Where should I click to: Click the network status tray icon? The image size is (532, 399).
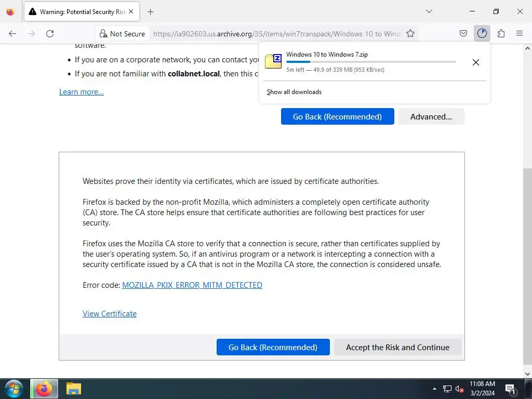tap(447, 389)
